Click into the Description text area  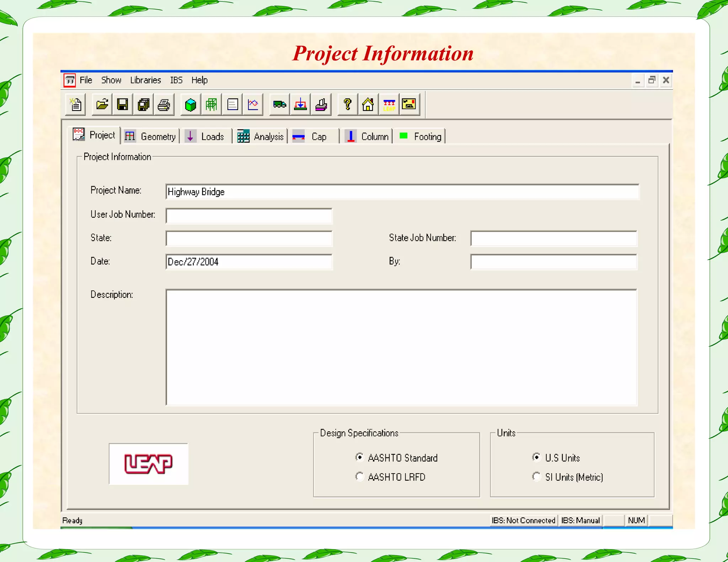401,347
